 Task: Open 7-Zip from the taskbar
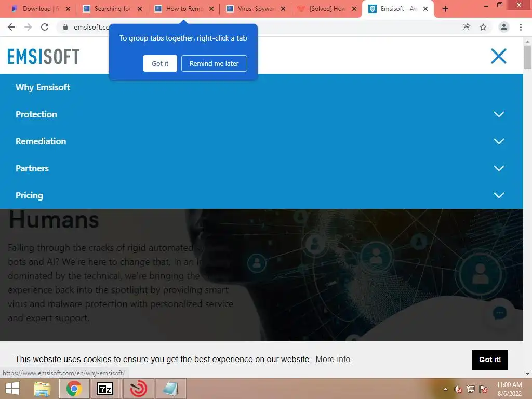tap(105, 389)
